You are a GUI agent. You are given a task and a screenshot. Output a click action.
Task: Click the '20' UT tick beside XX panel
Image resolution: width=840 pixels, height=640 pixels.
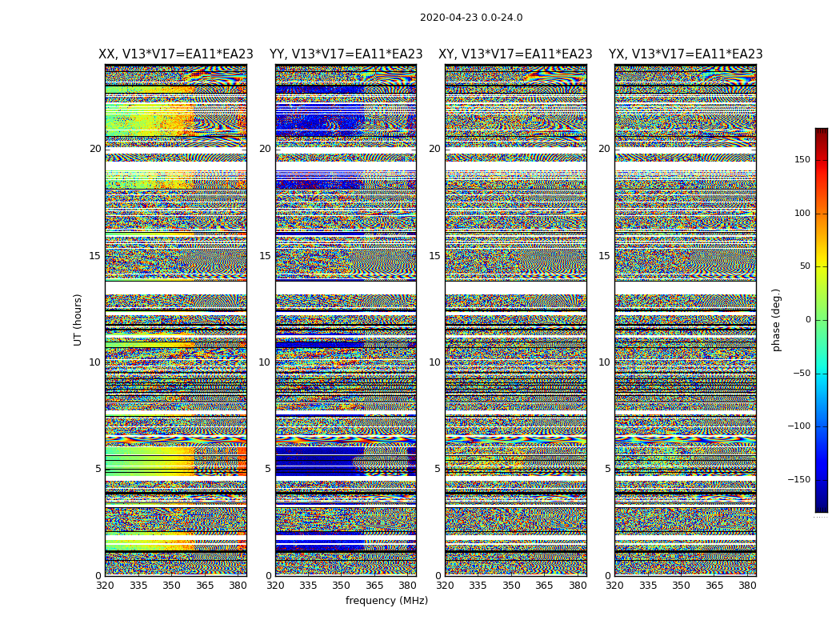(95, 149)
